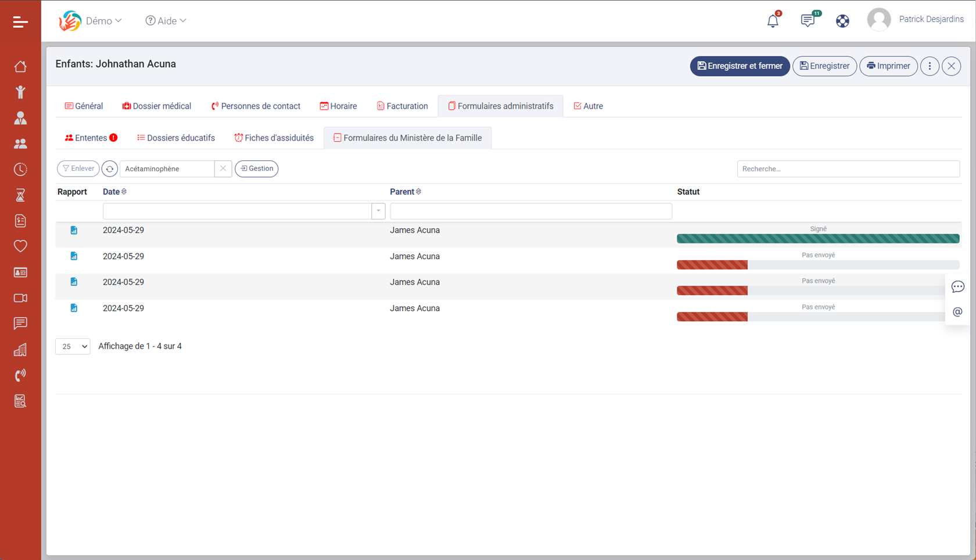This screenshot has height=560, width=976.
Task: Click the notification bell icon
Action: [x=772, y=21]
